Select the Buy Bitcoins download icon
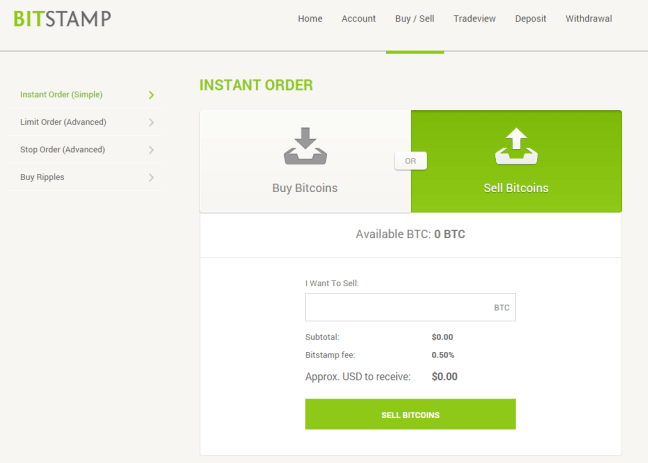648x463 pixels. coord(305,146)
